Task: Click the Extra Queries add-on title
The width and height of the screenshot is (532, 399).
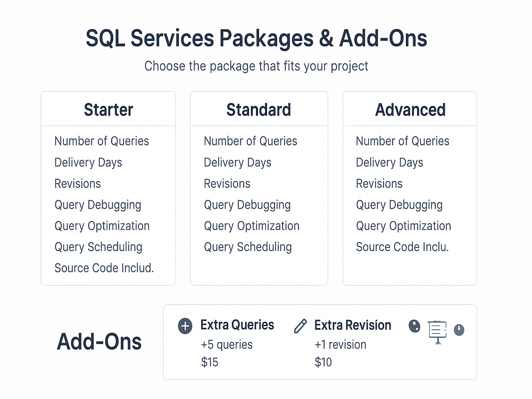Action: [x=237, y=325]
